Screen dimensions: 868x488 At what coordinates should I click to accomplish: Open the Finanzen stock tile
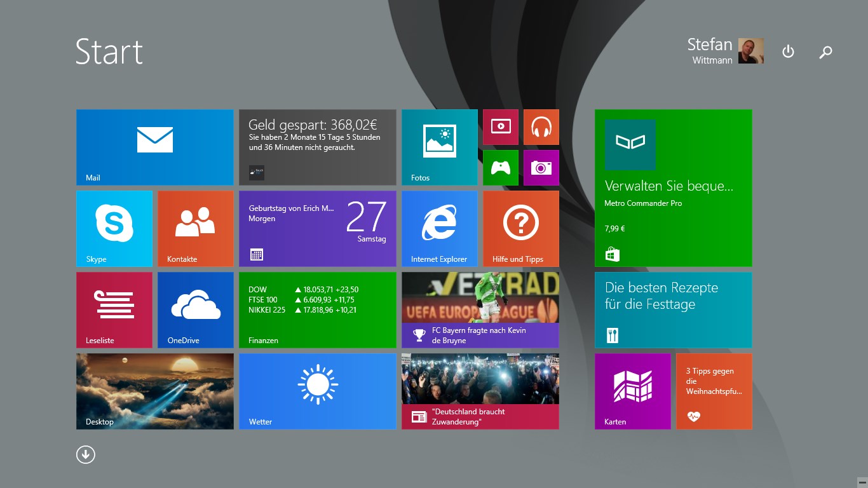[x=317, y=309]
